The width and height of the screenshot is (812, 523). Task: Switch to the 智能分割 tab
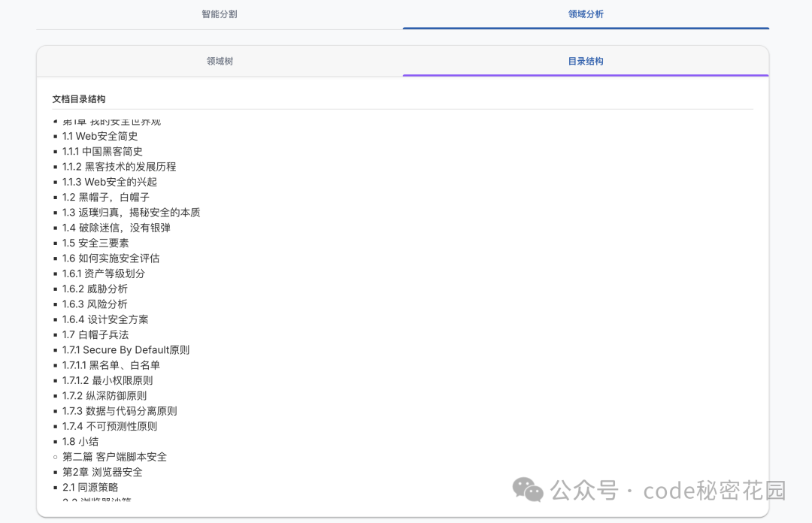pyautogui.click(x=220, y=14)
